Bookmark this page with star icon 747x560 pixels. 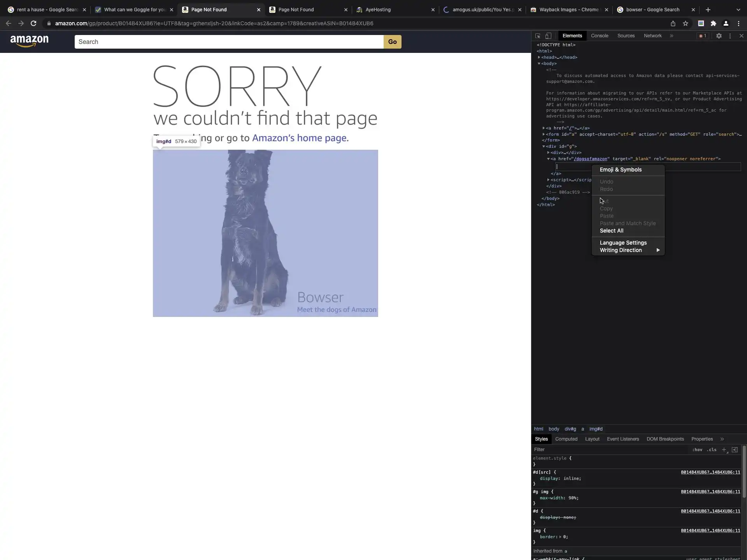[686, 23]
